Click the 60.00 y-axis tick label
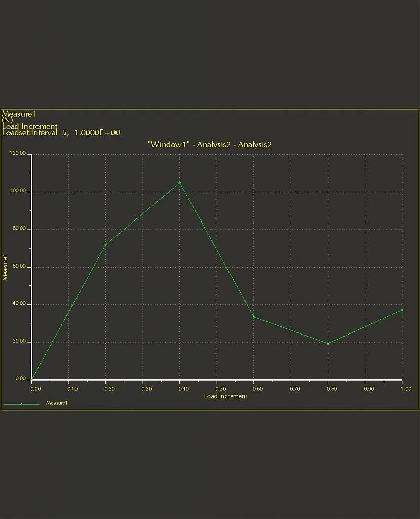The height and width of the screenshot is (519, 420). point(19,266)
